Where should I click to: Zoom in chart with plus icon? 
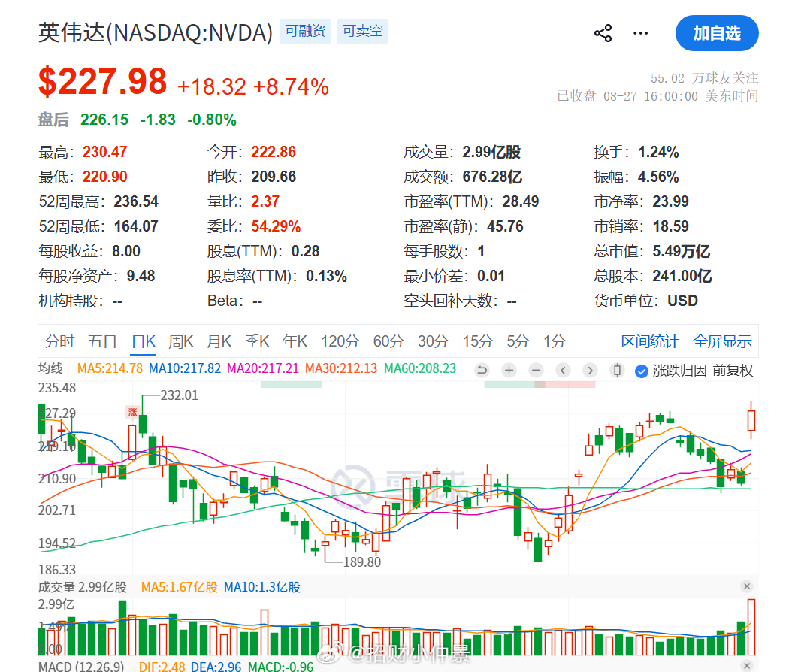pyautogui.click(x=509, y=371)
